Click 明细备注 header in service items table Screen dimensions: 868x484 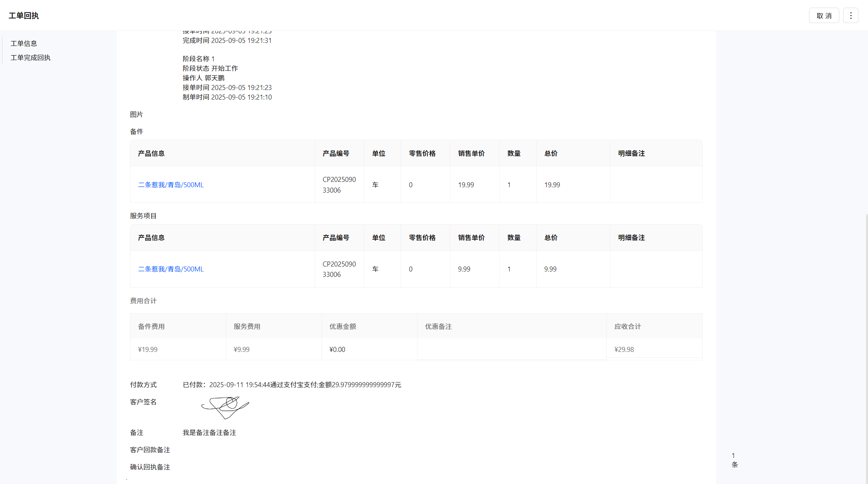coord(631,238)
